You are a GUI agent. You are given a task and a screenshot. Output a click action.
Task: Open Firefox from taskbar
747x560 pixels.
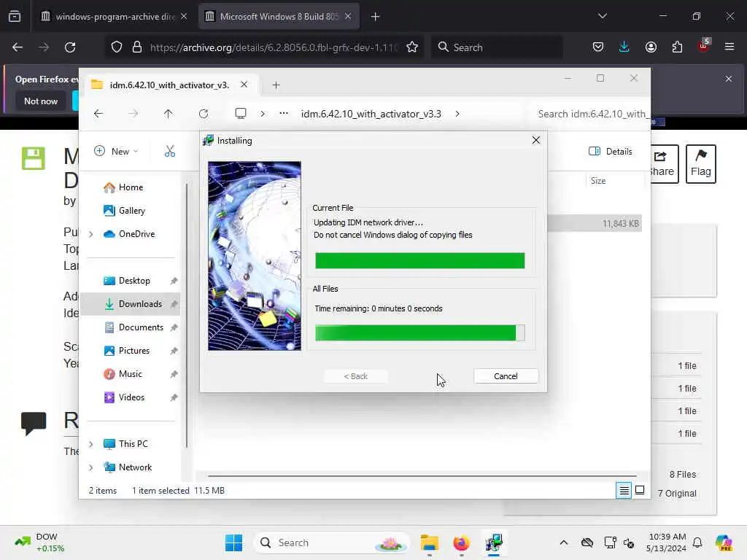coord(461,542)
